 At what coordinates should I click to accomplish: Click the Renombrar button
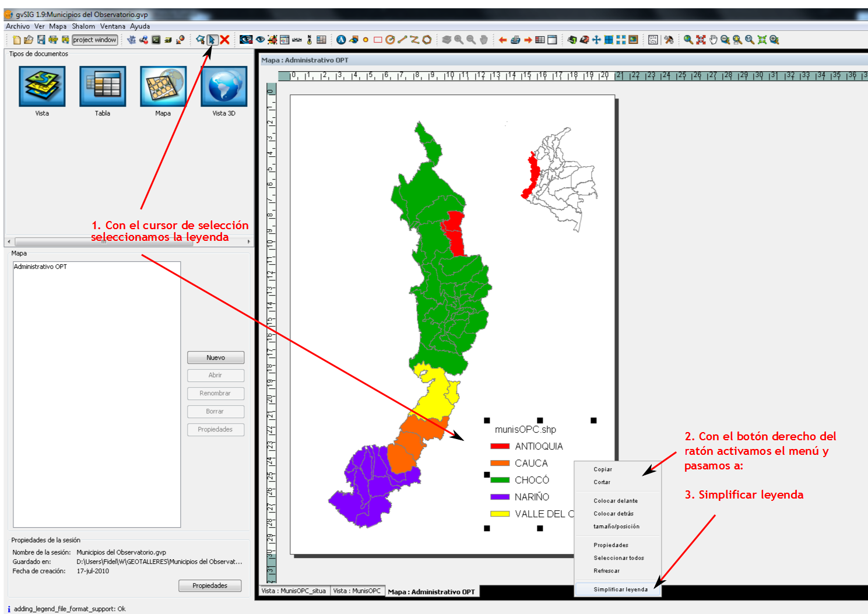tap(216, 393)
